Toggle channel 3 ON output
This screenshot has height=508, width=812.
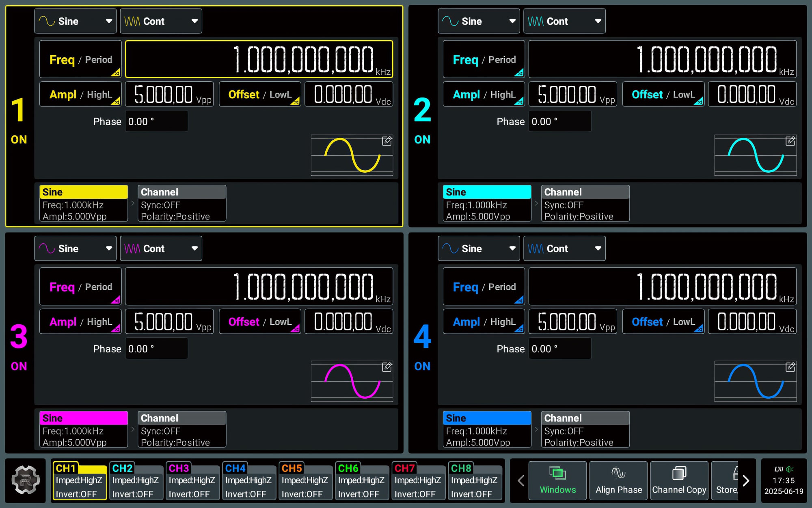(x=19, y=366)
